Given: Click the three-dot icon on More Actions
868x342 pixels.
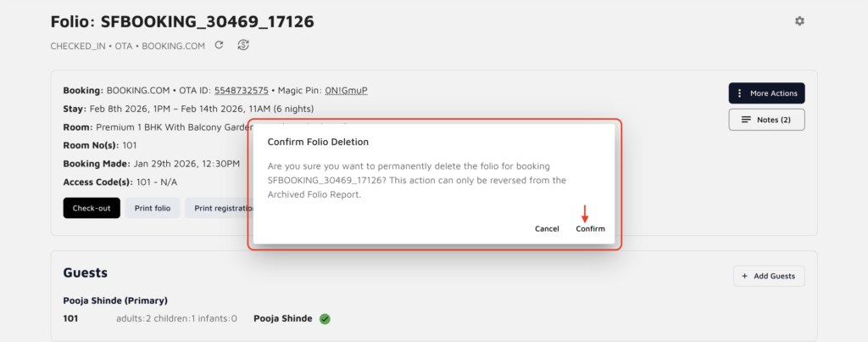Looking at the screenshot, I should [x=740, y=93].
